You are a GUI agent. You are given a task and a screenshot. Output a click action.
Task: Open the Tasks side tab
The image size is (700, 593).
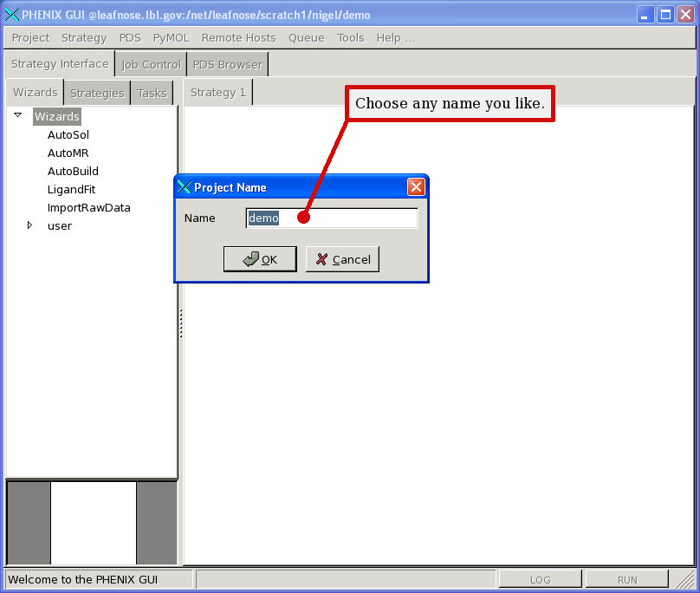152,94
